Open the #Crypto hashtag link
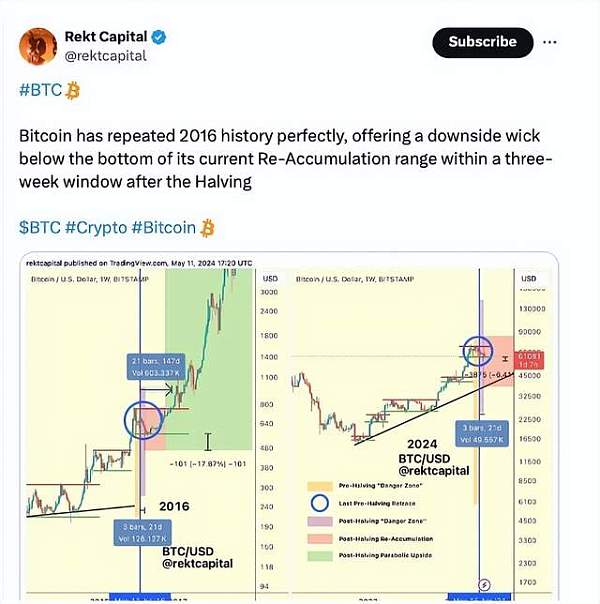 [97, 227]
